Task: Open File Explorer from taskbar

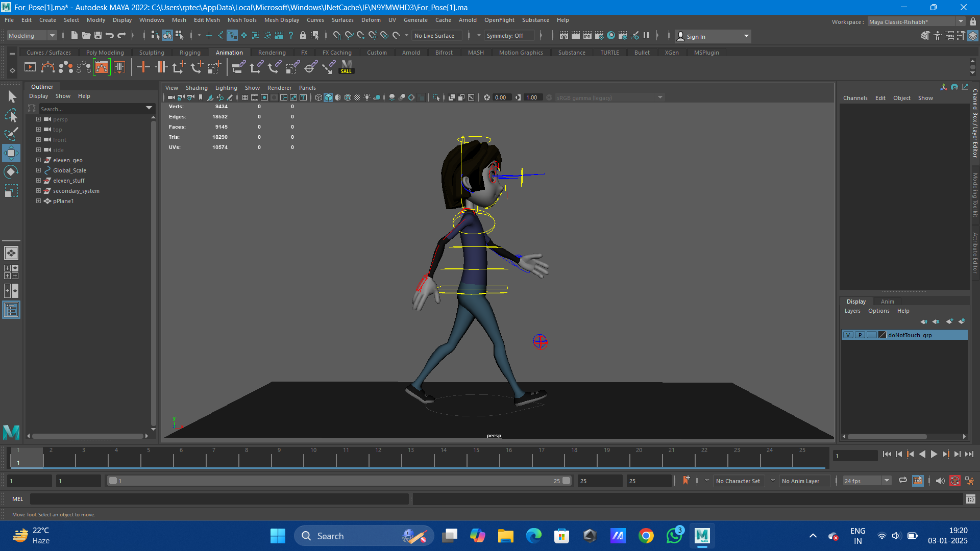Action: click(x=505, y=536)
